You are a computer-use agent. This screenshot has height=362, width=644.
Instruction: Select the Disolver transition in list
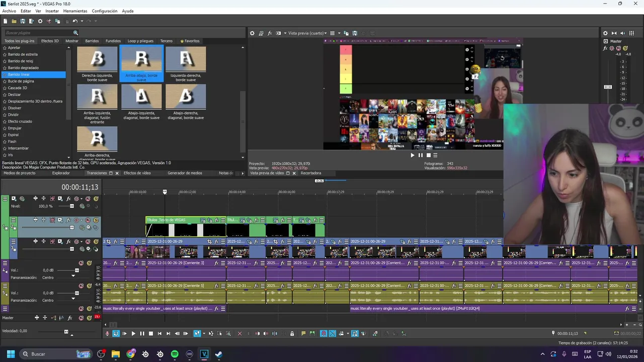pos(15,108)
